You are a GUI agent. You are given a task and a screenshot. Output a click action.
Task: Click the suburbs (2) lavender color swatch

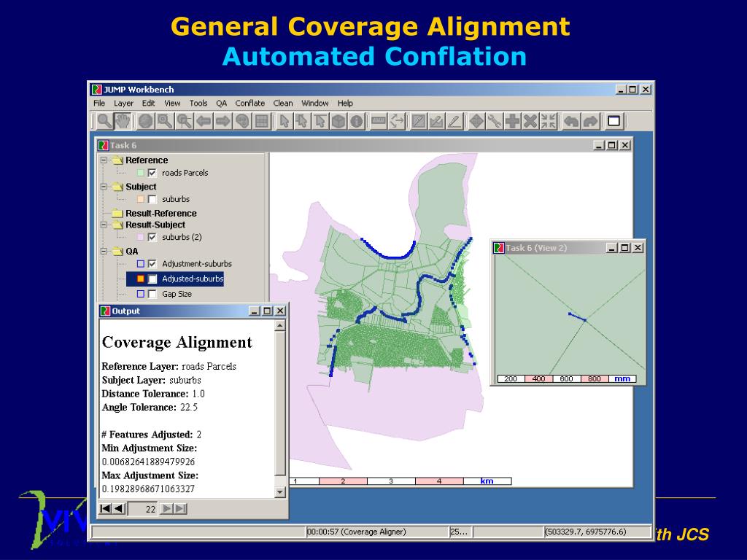point(141,237)
